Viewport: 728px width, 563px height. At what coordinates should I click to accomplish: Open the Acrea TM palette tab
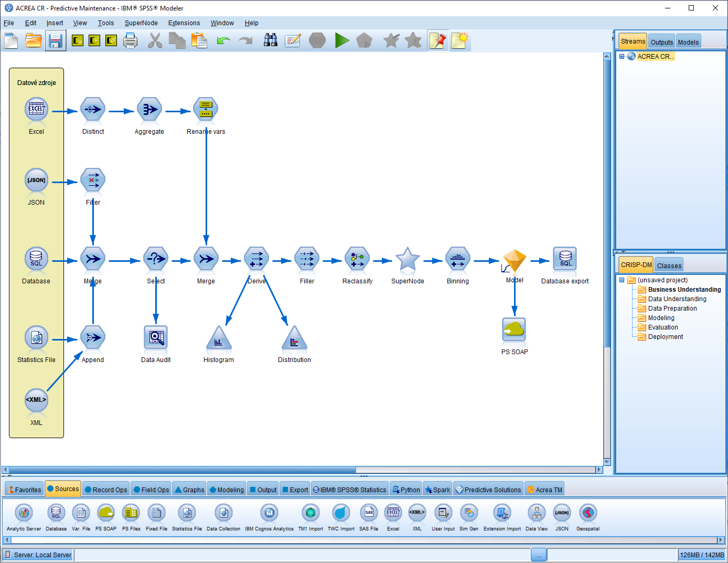point(544,490)
